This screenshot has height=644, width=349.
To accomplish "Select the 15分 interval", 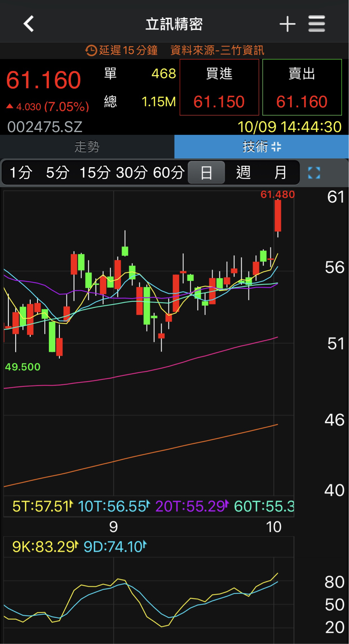I will click(95, 173).
